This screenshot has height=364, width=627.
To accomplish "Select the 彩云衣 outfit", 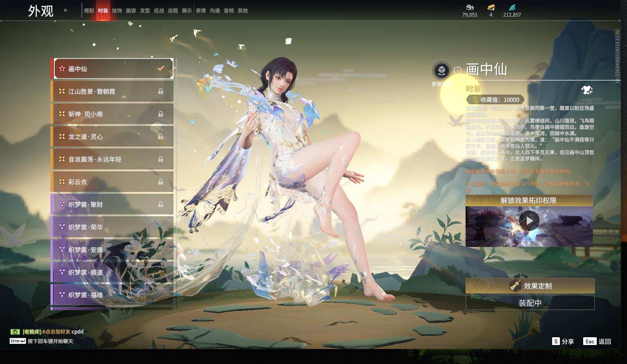I will [x=113, y=181].
